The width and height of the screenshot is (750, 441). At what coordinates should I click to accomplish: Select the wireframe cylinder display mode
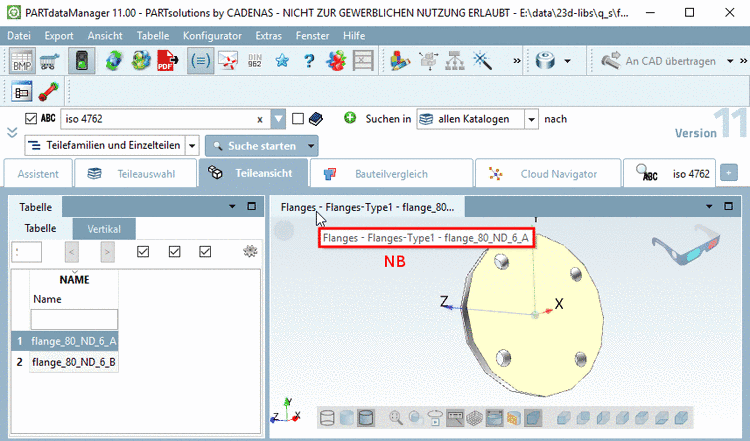327,418
